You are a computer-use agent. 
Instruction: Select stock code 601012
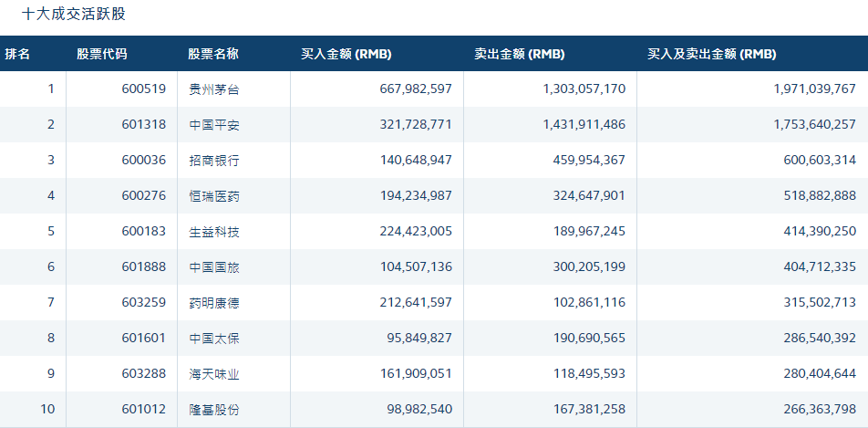144,409
